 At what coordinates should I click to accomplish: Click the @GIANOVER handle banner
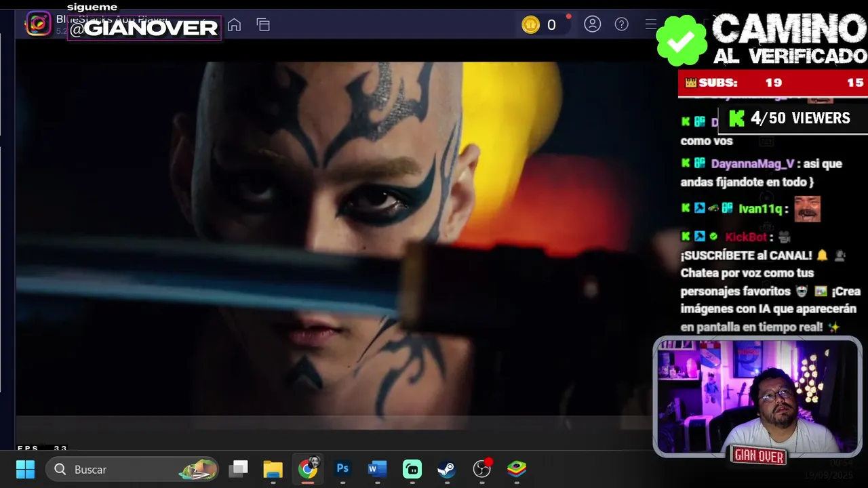coord(144,28)
